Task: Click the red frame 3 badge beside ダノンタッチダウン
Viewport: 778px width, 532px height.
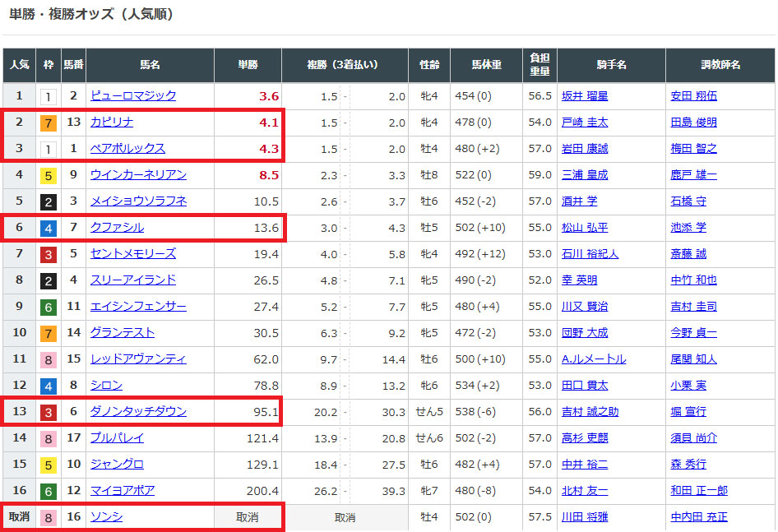Action: (49, 412)
